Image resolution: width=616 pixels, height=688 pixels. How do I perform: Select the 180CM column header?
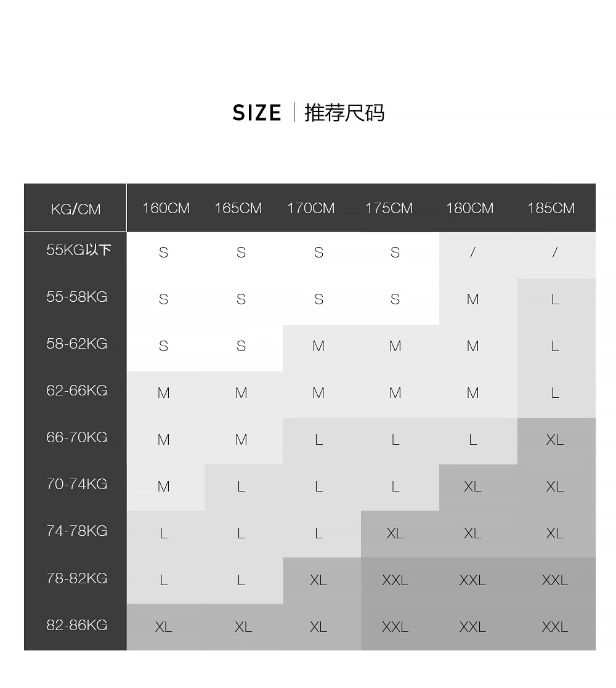coord(469,208)
